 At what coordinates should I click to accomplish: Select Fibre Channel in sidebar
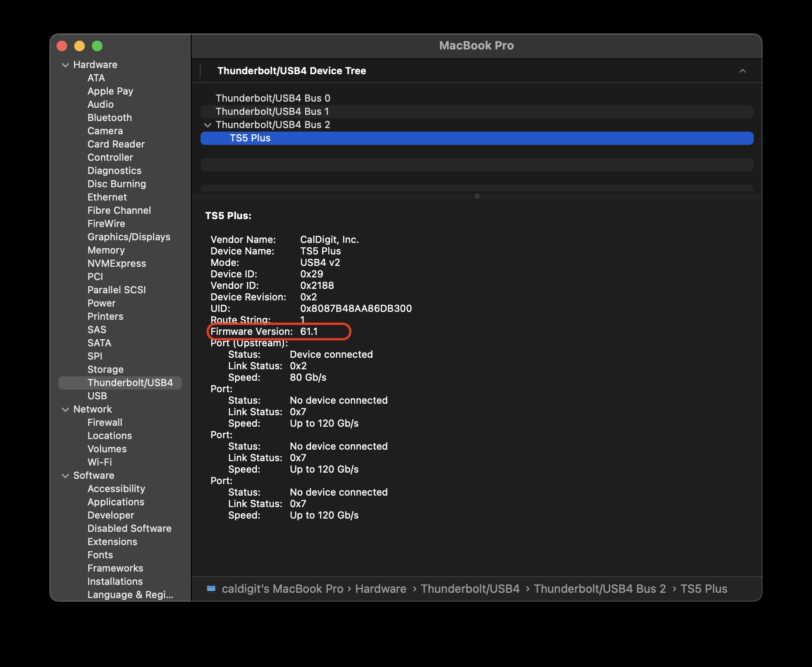pyautogui.click(x=119, y=210)
